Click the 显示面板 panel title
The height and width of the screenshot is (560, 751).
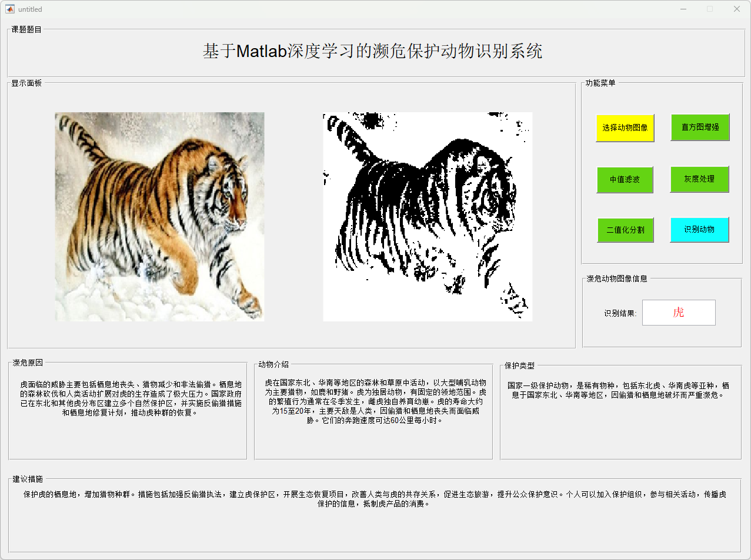[x=26, y=83]
